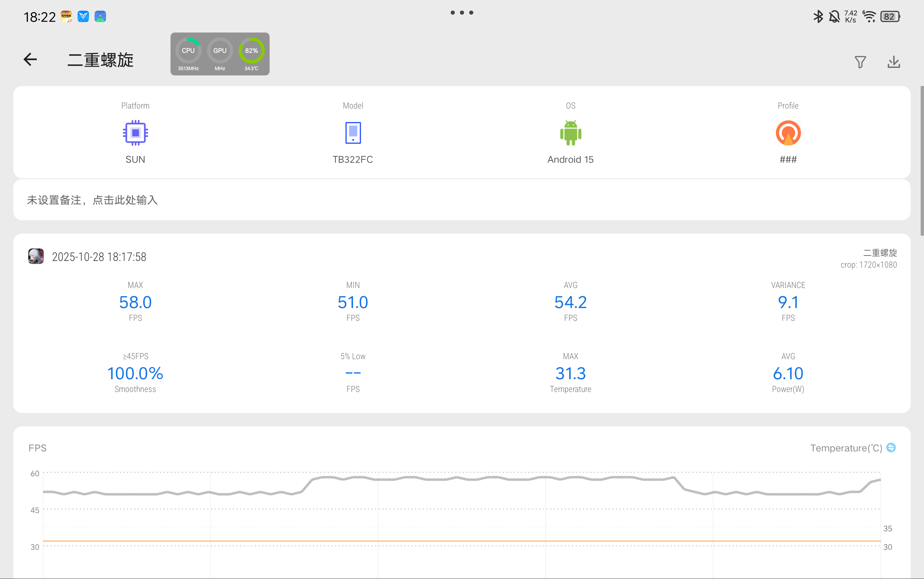This screenshot has width=924, height=579.
Task: Tap the first notification app icon beside clock
Action: (x=66, y=16)
